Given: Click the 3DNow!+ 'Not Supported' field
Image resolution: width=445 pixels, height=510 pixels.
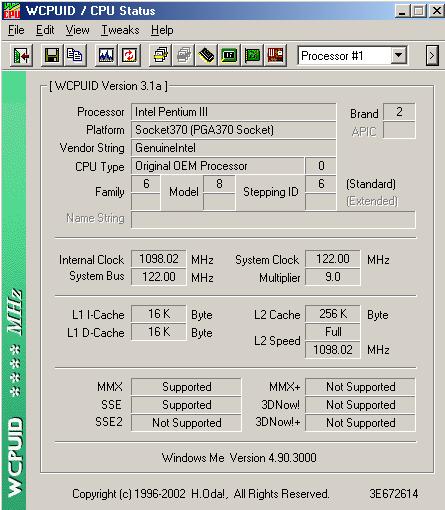Looking at the screenshot, I should (x=360, y=423).
